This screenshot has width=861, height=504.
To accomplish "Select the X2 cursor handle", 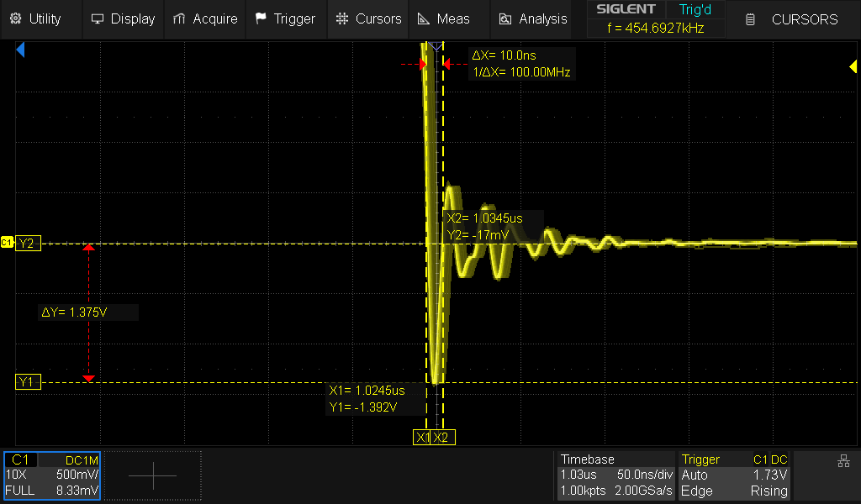I will (x=443, y=438).
